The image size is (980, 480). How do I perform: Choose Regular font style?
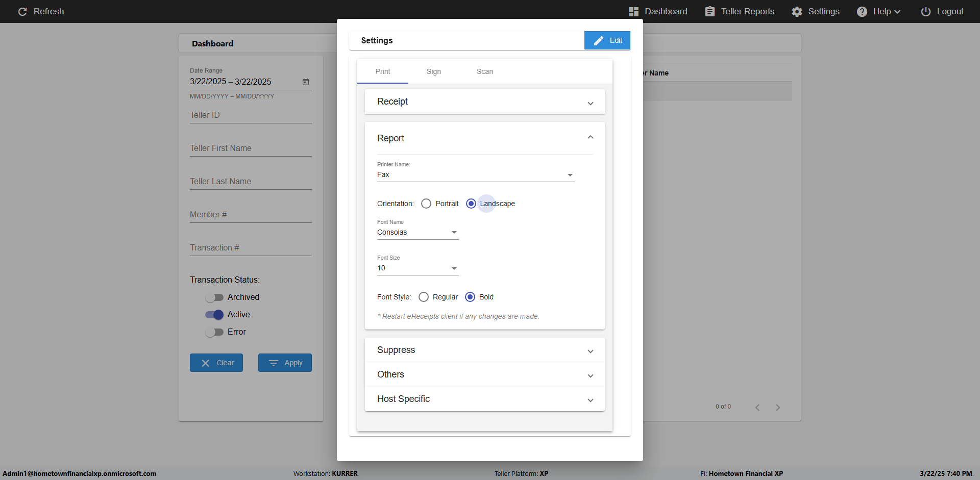(x=423, y=297)
